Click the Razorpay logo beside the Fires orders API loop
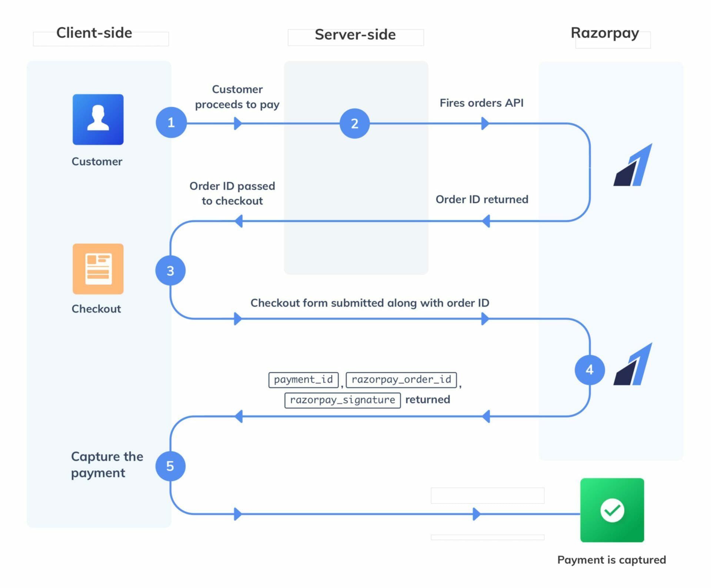The image size is (711, 588). coord(633,165)
